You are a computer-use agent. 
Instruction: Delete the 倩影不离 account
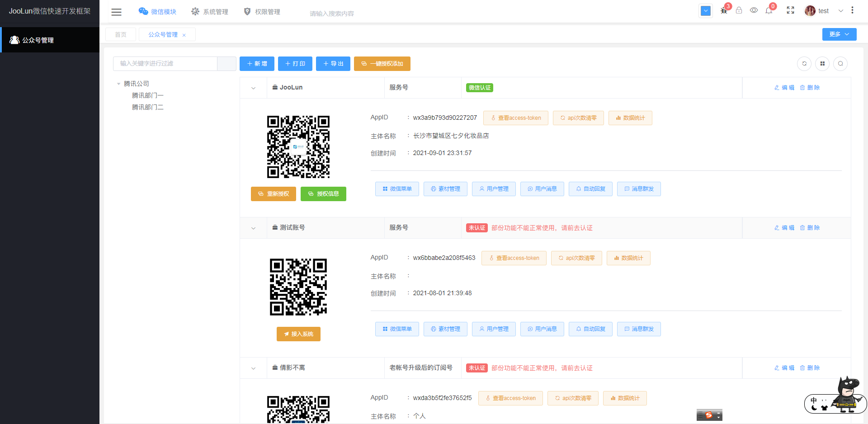809,368
